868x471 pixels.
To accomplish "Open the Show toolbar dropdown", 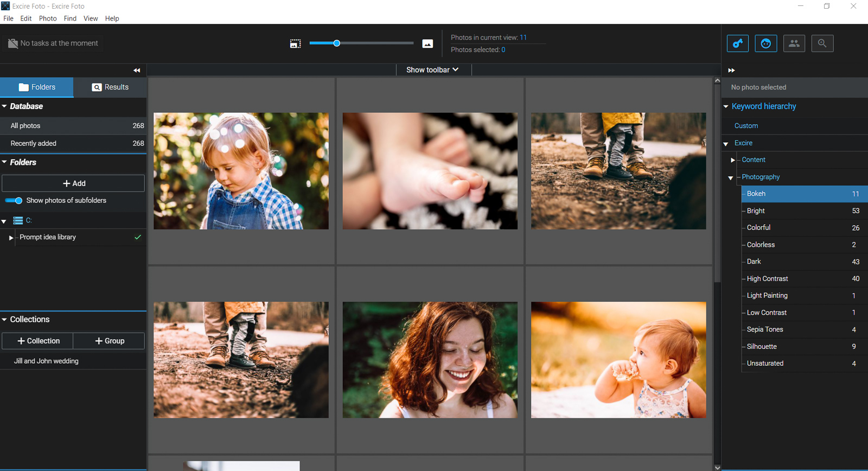I will click(433, 70).
